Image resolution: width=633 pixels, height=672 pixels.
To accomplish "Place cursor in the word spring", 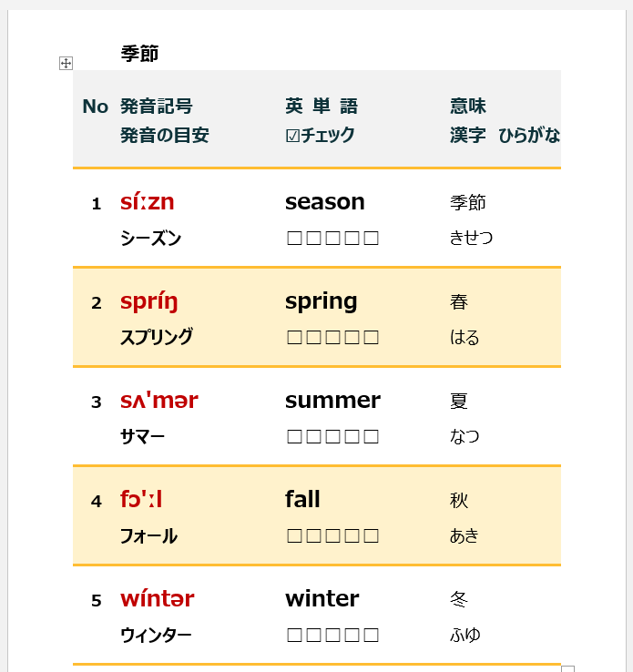I will tap(321, 301).
